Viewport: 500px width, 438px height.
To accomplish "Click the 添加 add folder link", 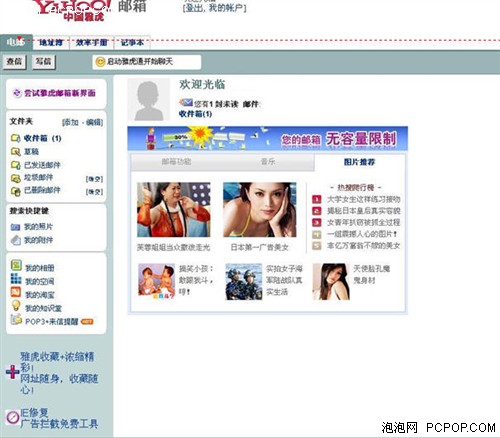I will click(71, 123).
